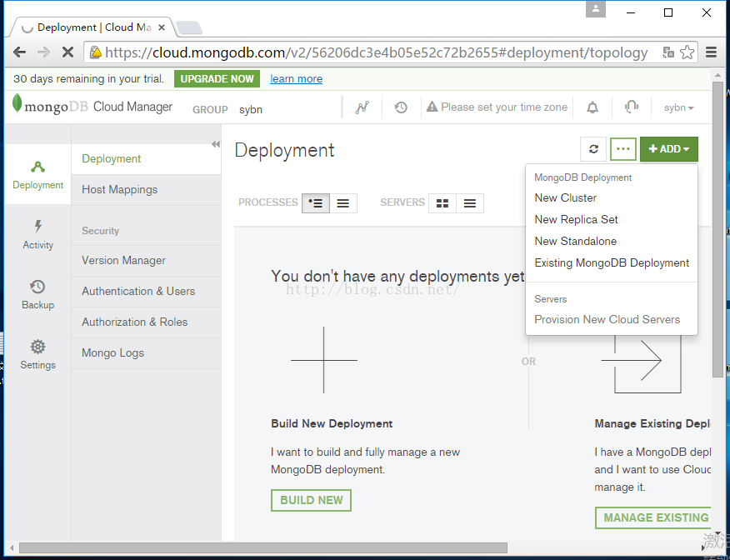Image resolution: width=730 pixels, height=560 pixels.
Task: Close the Deployment browser tab
Action: [162, 27]
